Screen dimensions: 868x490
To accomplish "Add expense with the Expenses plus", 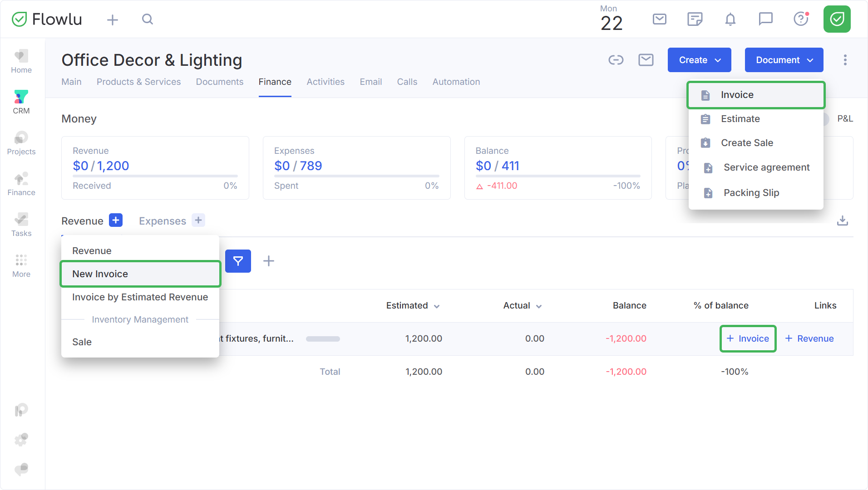I will point(198,220).
